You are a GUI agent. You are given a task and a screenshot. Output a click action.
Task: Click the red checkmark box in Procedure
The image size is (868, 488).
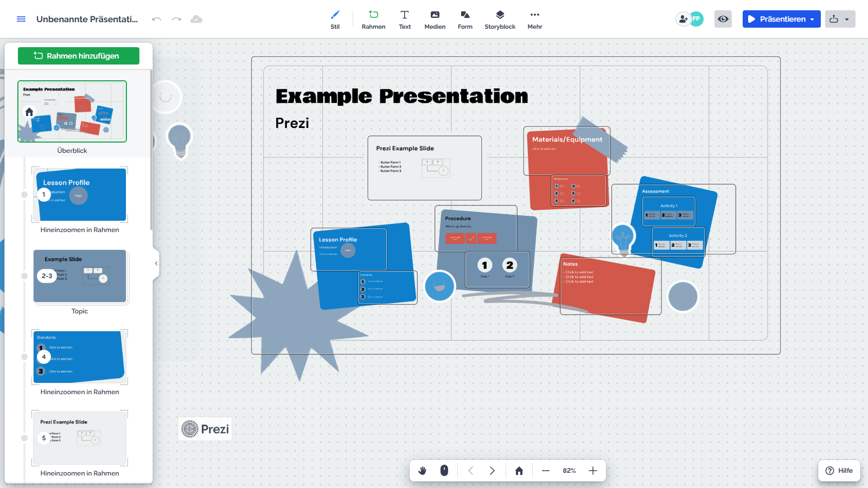coord(471,238)
